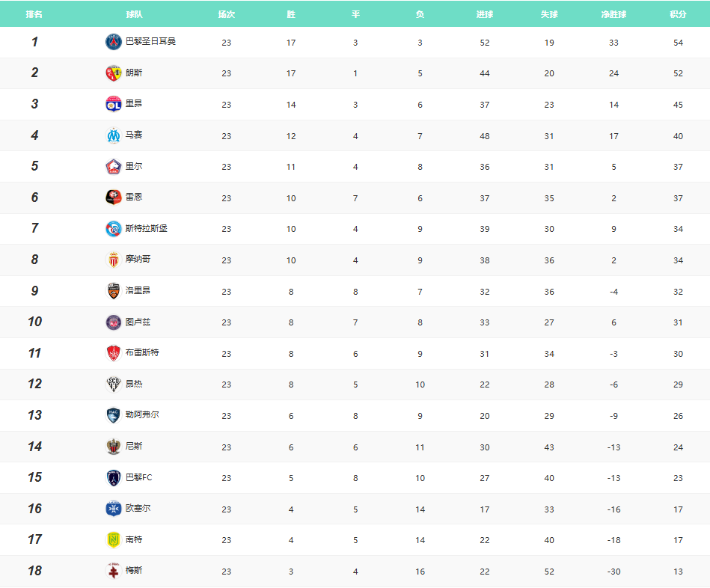Click the 图卢兹 team name

point(138,322)
